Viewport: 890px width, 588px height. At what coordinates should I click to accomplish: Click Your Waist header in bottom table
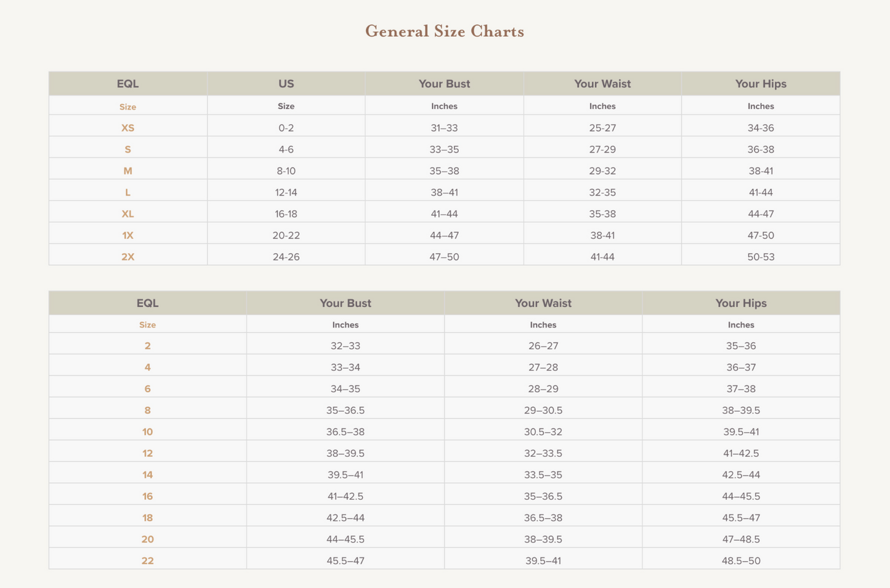point(543,303)
